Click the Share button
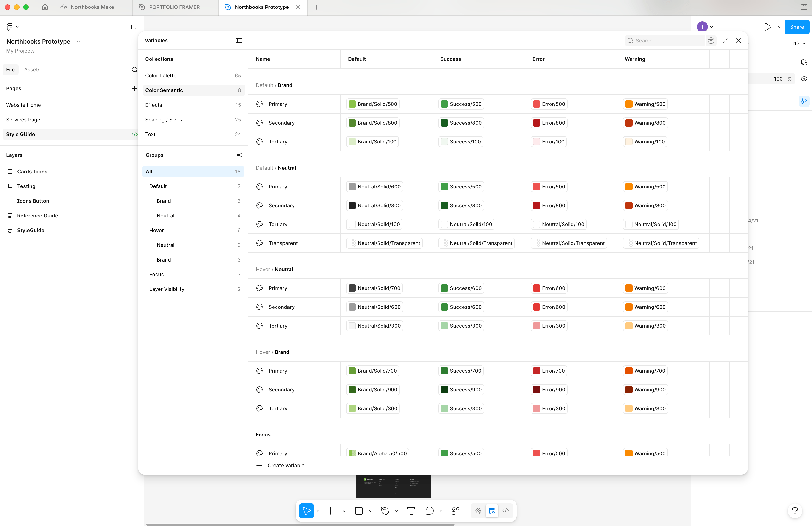 (x=797, y=27)
